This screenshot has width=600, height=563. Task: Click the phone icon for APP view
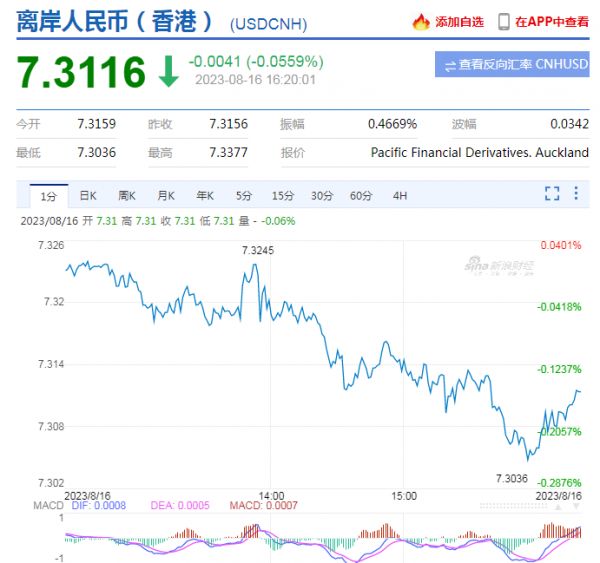(504, 21)
